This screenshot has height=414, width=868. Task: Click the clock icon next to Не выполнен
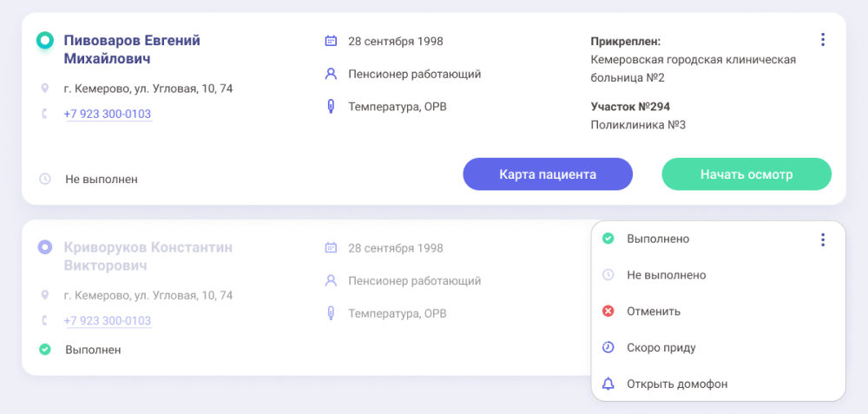point(44,179)
